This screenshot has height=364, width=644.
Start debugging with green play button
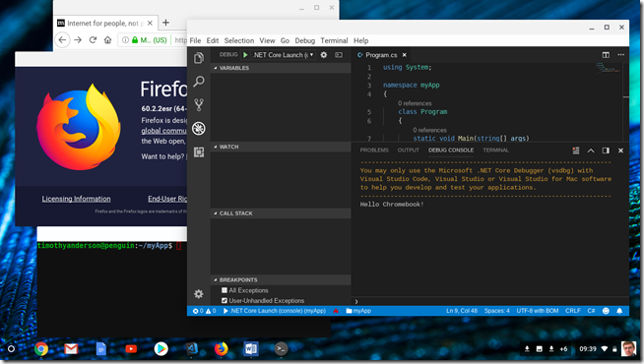(x=245, y=55)
